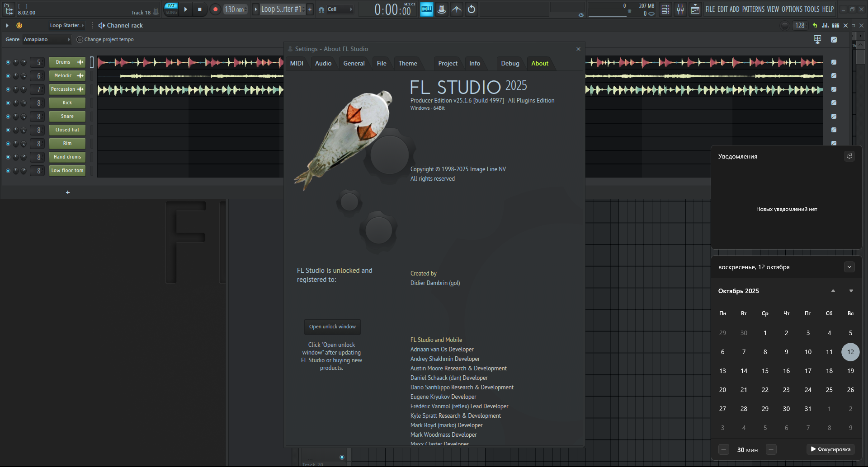Viewport: 868px width, 467px height.
Task: Open the Mixer from toolbar
Action: click(x=680, y=9)
